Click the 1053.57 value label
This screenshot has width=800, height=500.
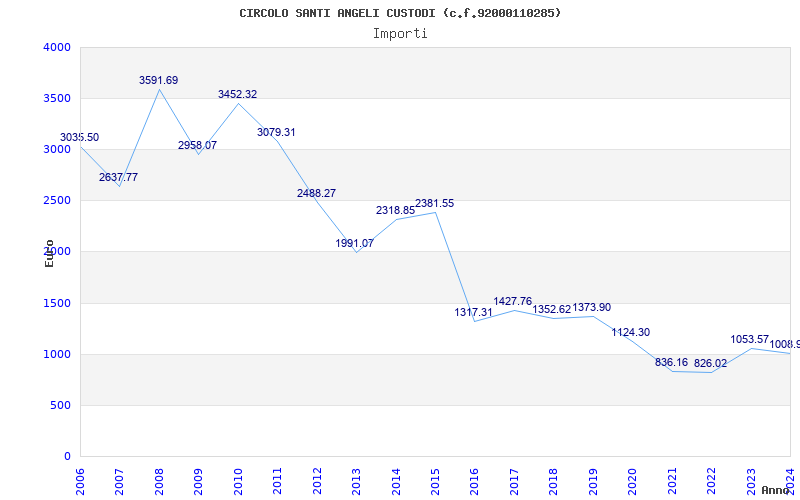(749, 339)
